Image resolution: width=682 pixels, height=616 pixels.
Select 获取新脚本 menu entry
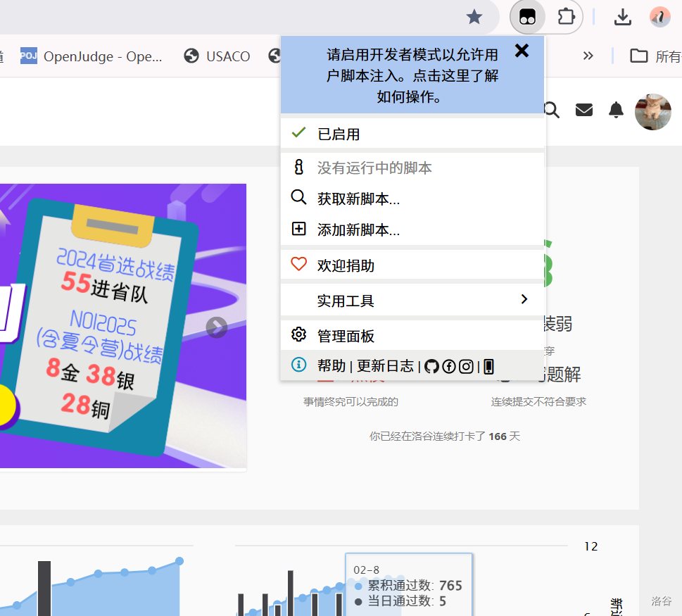358,199
